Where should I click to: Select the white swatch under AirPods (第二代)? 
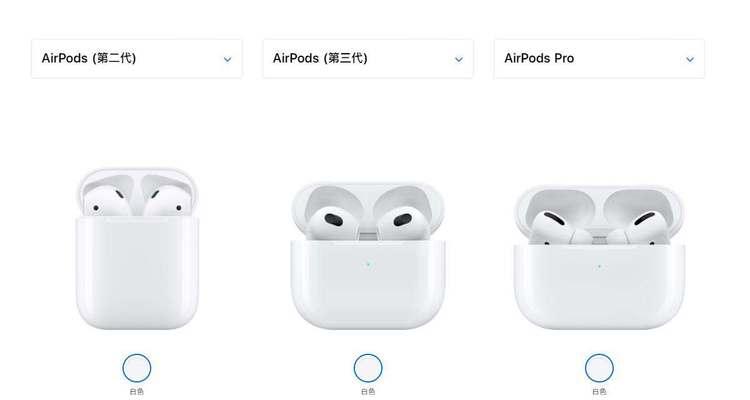tap(137, 368)
